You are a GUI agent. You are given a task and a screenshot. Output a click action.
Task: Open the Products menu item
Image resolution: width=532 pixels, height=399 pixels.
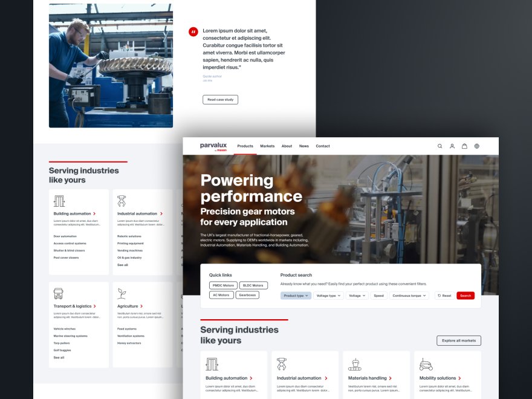[245, 146]
